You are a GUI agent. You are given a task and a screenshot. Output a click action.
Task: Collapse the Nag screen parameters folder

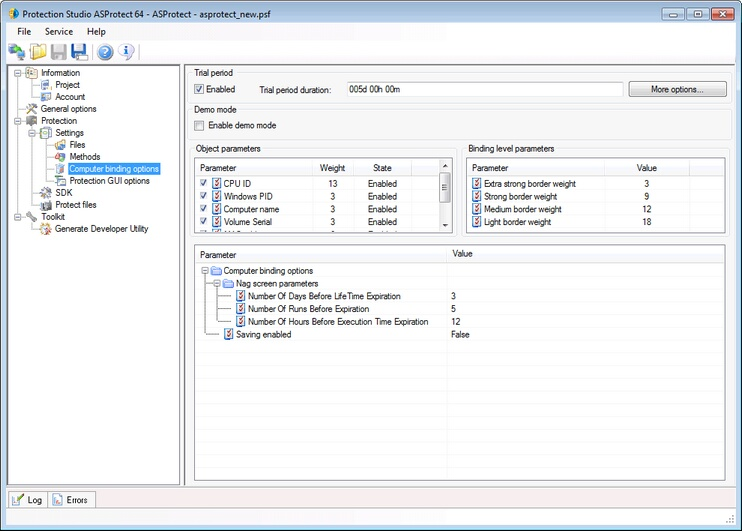coord(216,284)
